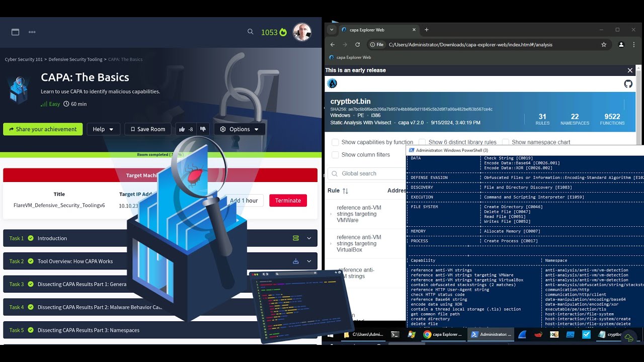644x362 pixels.
Task: Open the Chrome three-dot menu
Action: tap(635, 45)
